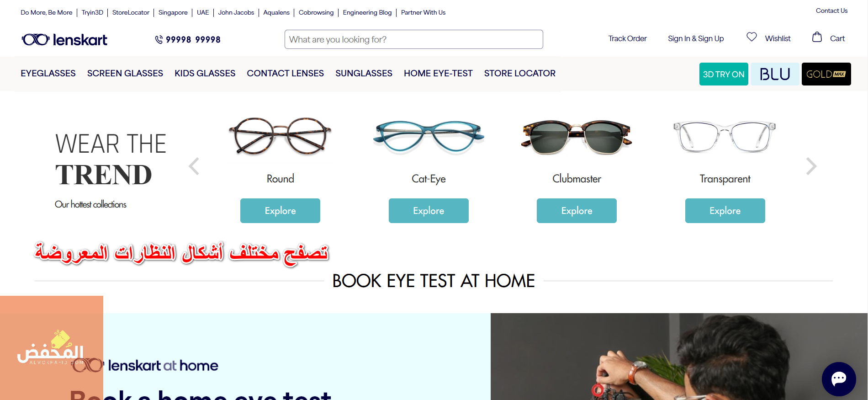Viewport: 868px width, 400px height.
Task: Open the Sign In & Sign Up link
Action: coord(696,38)
